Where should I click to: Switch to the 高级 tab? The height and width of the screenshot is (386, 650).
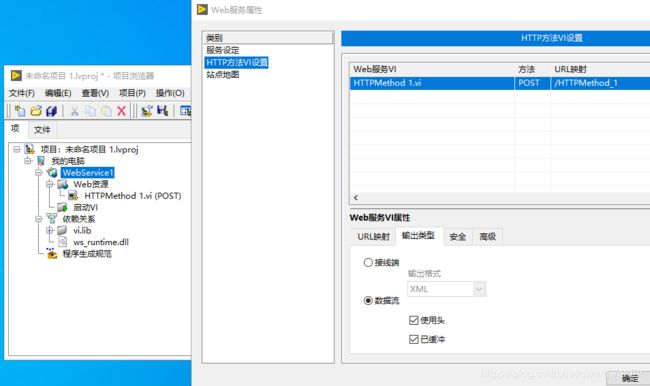tap(488, 237)
